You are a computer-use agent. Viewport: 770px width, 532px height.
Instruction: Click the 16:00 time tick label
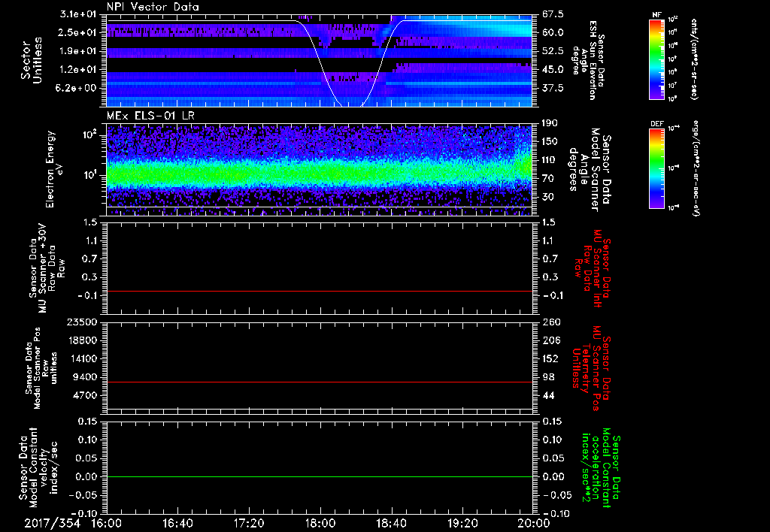107,523
